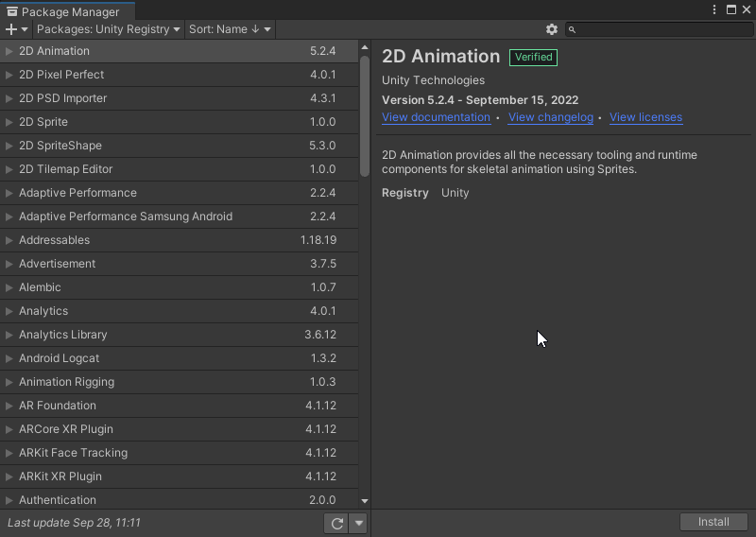Maximize the Package Manager window
Image resolution: width=756 pixels, height=537 pixels.
730,9
